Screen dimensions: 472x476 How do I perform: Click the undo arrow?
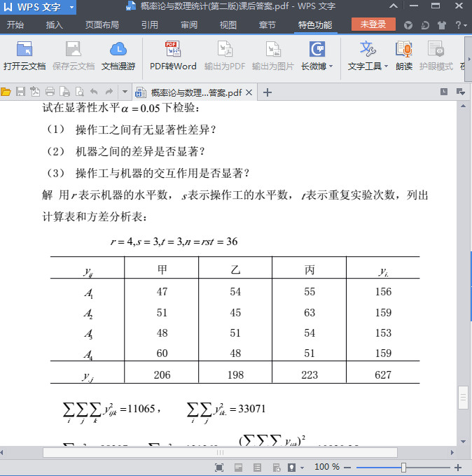pyautogui.click(x=94, y=92)
